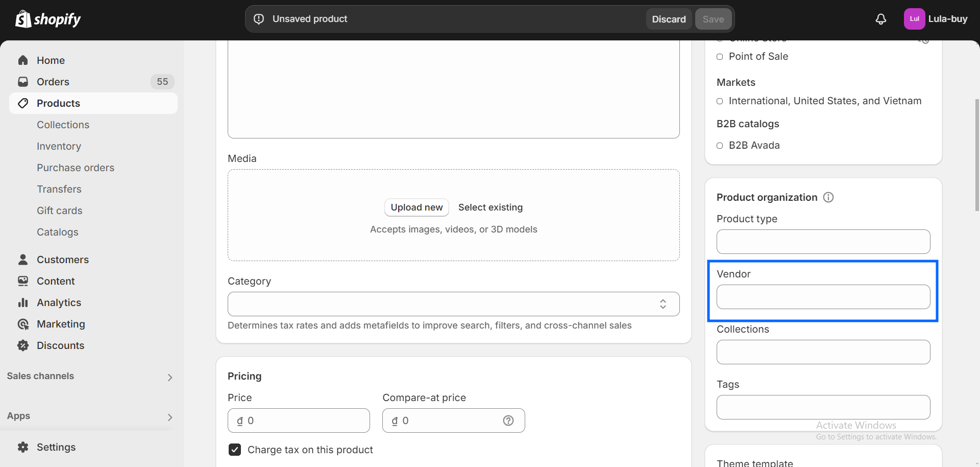Click the Analytics bar chart icon
Screen dimensions: 980x467
pos(23,302)
